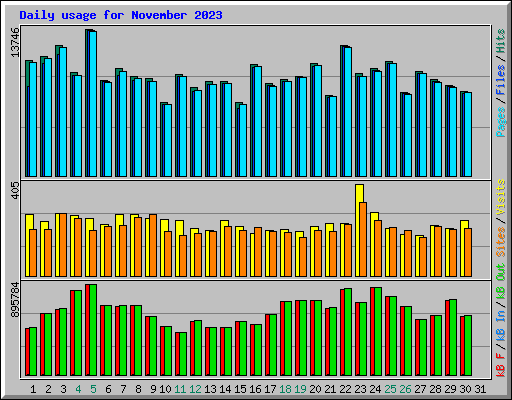Click day 6 on the x-axis
512x400 pixels.
108,389
